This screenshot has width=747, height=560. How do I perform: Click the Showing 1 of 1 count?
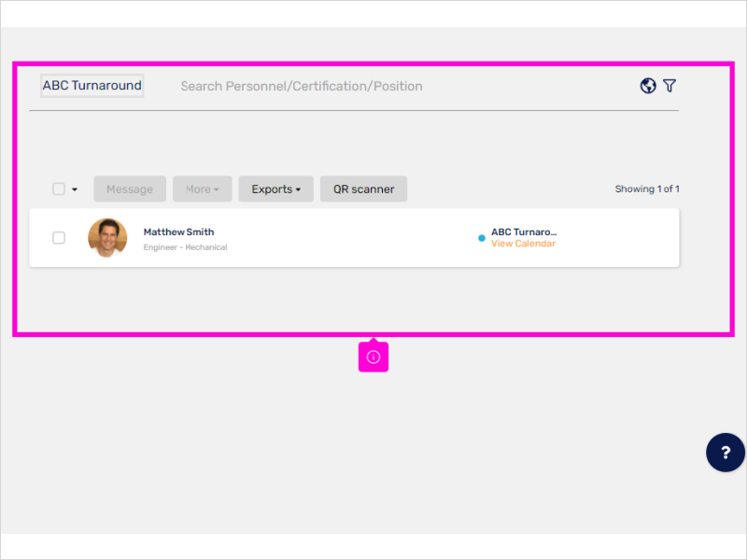point(647,189)
